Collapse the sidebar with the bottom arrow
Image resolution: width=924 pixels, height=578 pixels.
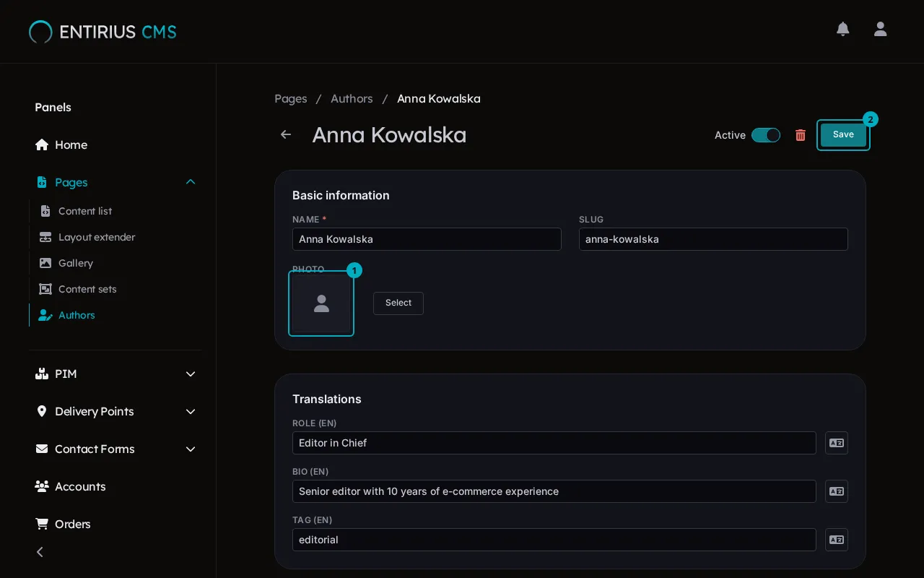40,552
